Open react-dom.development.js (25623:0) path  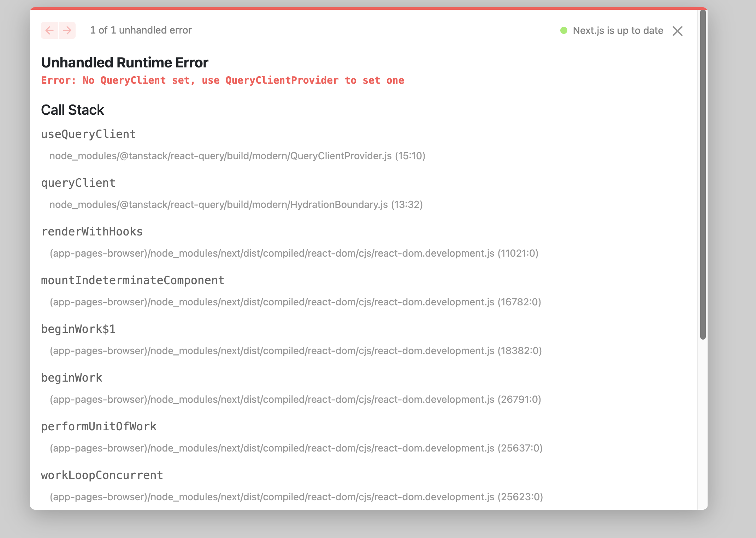click(296, 497)
